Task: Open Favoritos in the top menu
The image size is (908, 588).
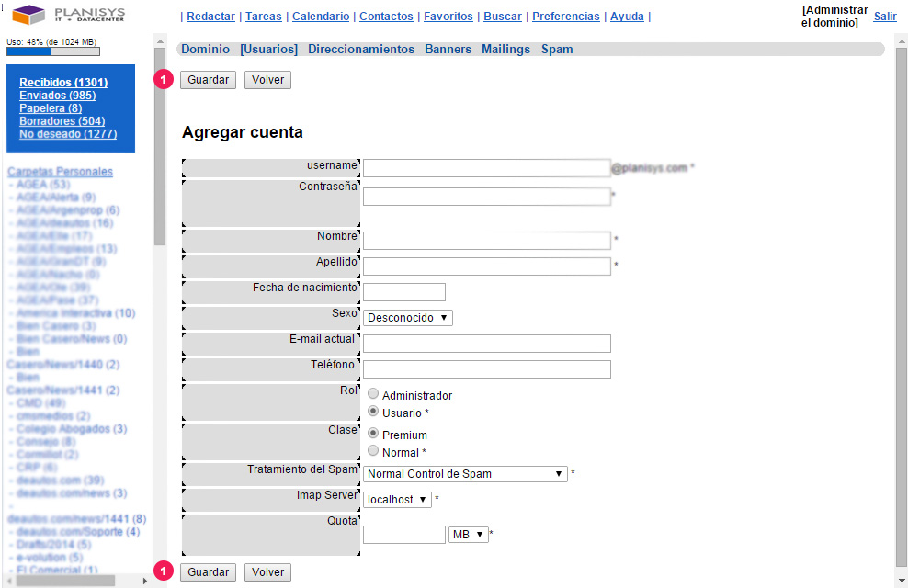Action: pos(448,17)
